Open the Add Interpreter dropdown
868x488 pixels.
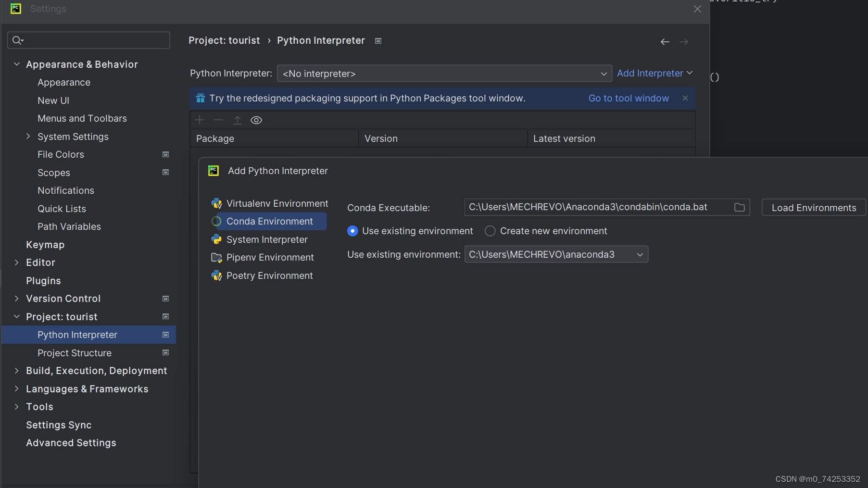click(654, 73)
